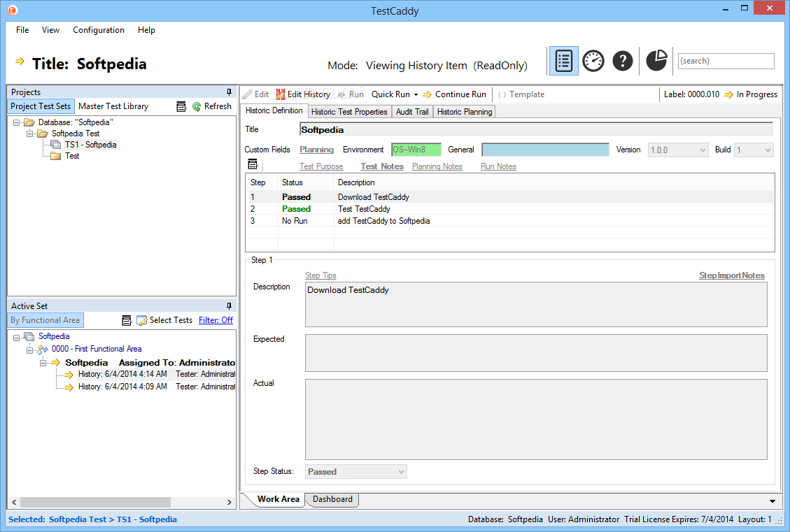Click the horizontal scrollbar in Active Set
Screen dimensions: 790x532
coord(96,503)
